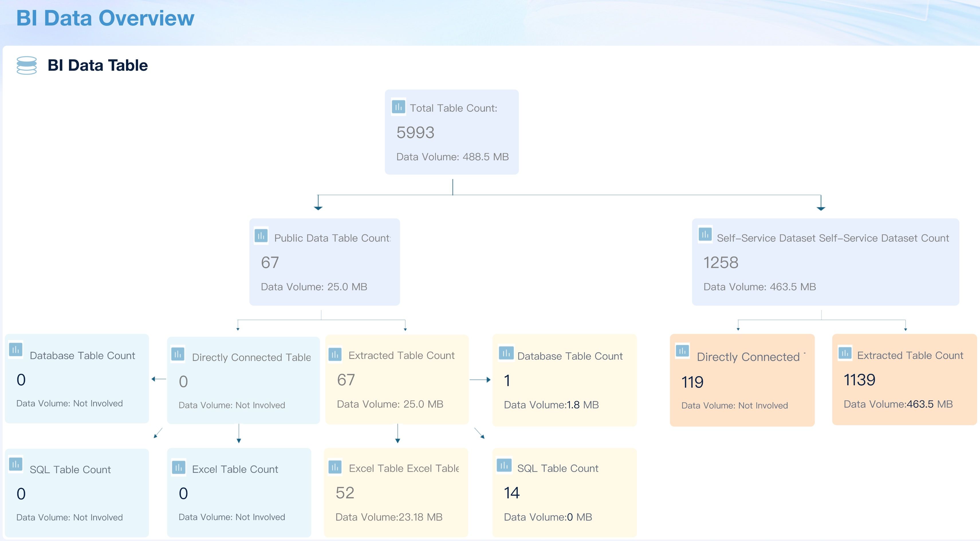Click value 14 in SQL Table Count card
The width and height of the screenshot is (980, 541).
512,493
